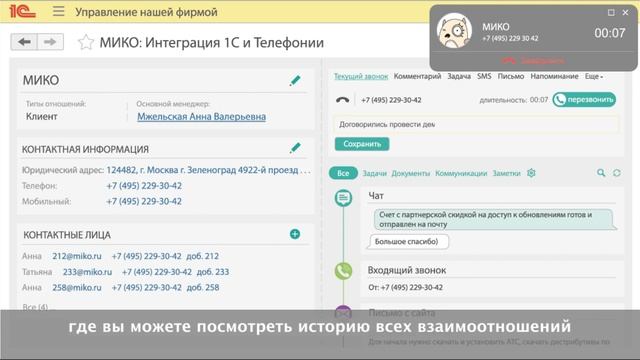Click the 'От: +7 (495) 229-30-42' line
The width and height of the screenshot is (640, 360).
pyautogui.click(x=405, y=287)
